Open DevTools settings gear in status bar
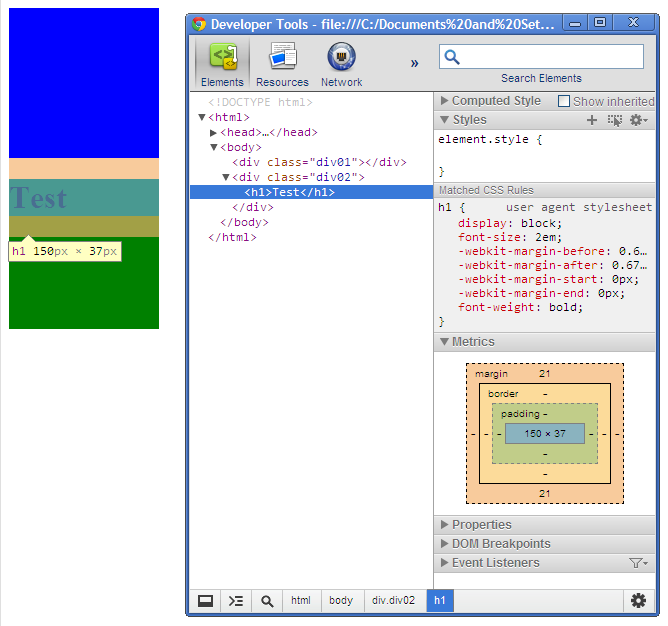The image size is (668, 626). 638,601
